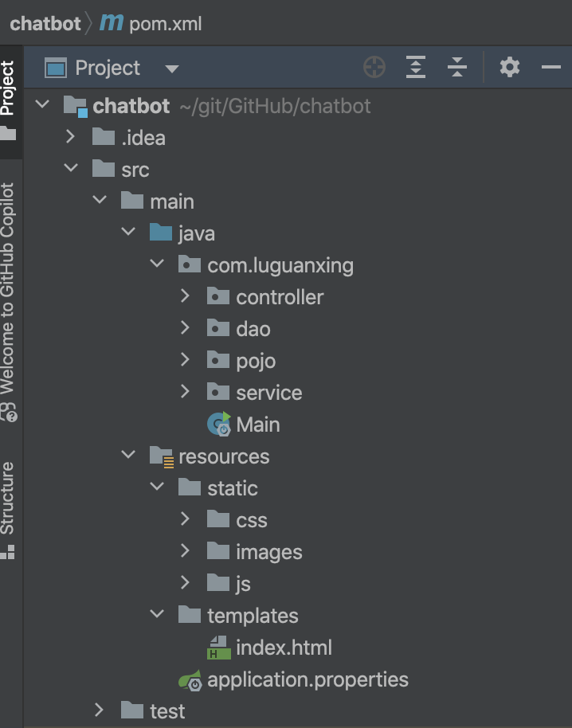Select the Main Spring Boot class icon

coord(219,424)
